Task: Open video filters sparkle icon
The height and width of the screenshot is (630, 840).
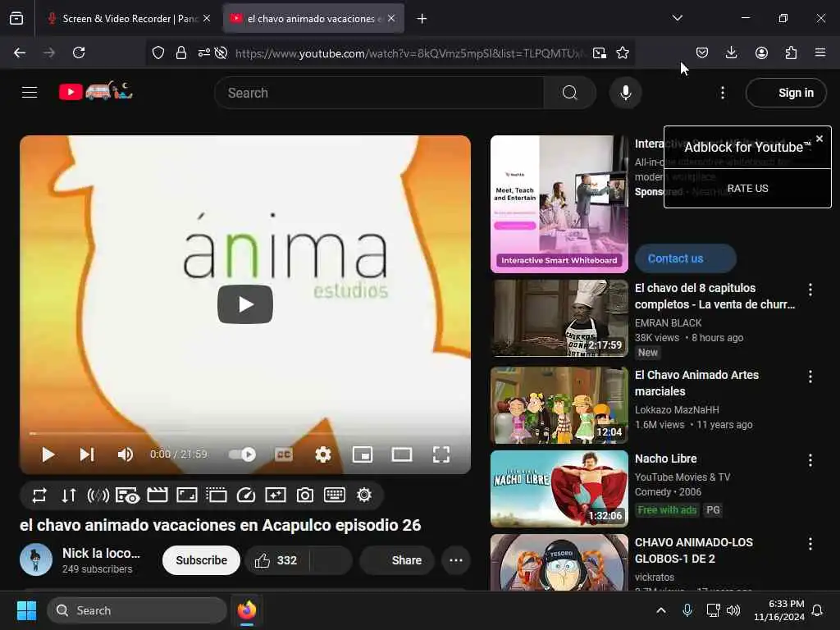Action: coord(276,495)
